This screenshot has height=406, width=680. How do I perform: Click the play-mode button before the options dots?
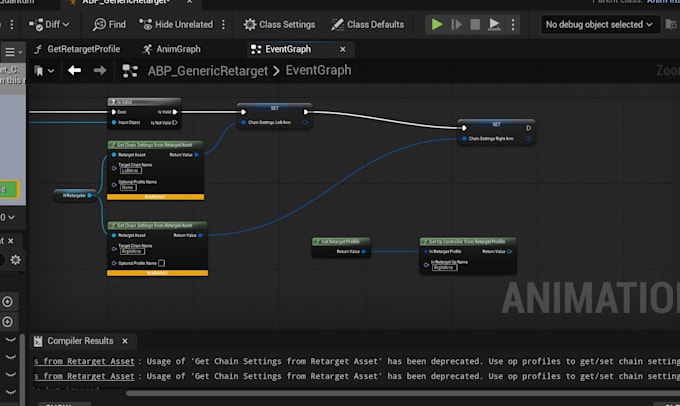click(x=494, y=24)
